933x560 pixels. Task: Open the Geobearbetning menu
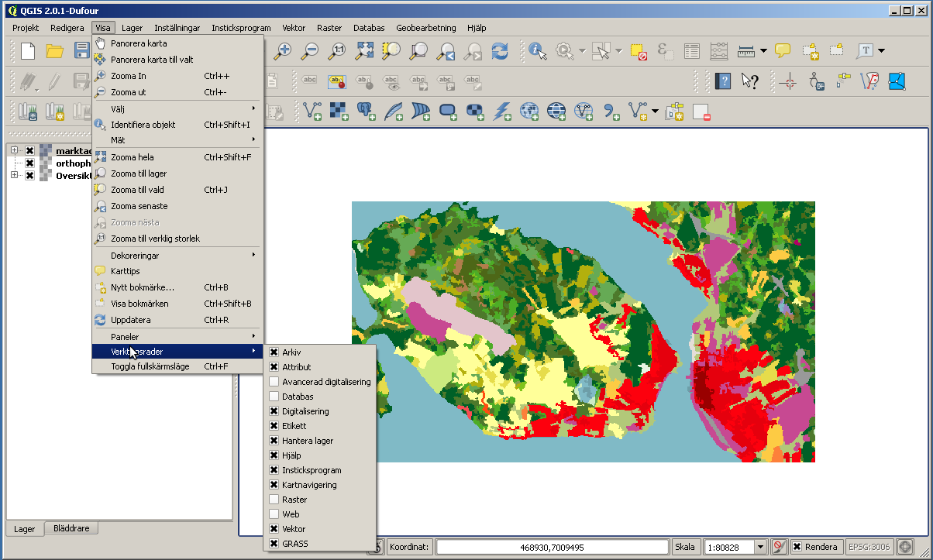tap(428, 27)
